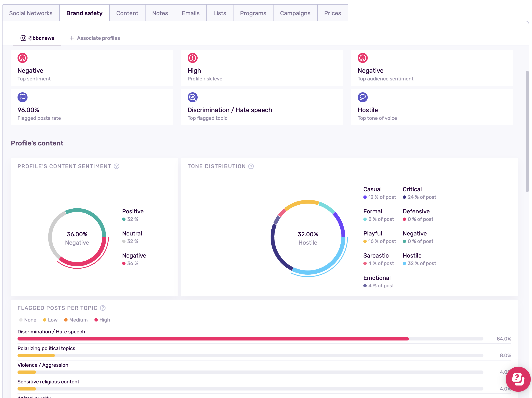This screenshot has height=398, width=532.
Task: Open the chat support widget
Action: tap(518, 379)
